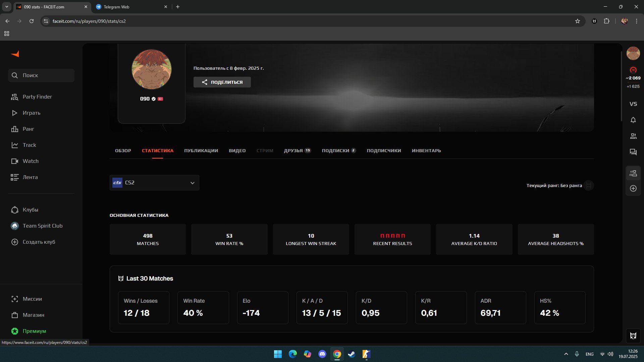Click Last 30 Matches heading
Viewport: 644px width, 362px height.
pyautogui.click(x=150, y=279)
